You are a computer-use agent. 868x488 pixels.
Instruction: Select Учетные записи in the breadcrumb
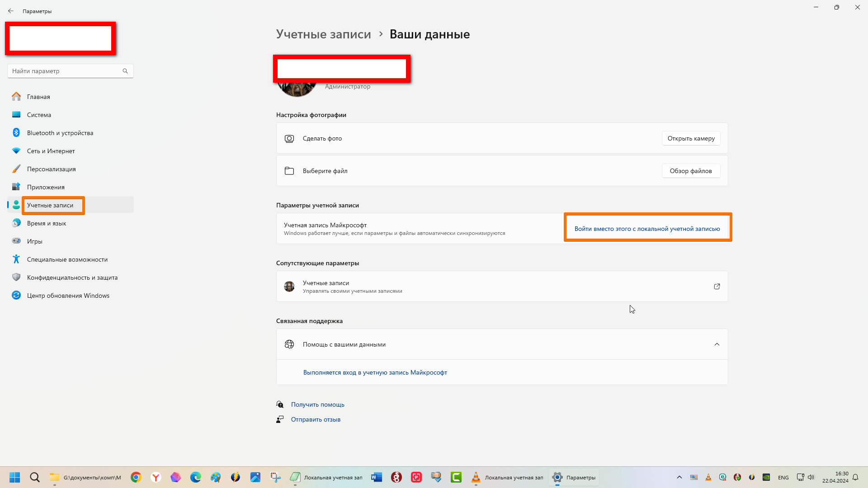click(x=323, y=34)
